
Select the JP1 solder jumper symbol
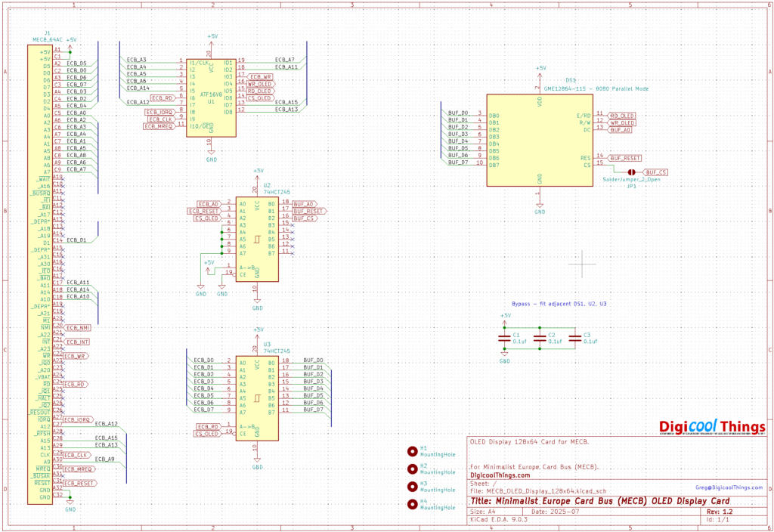(630, 172)
